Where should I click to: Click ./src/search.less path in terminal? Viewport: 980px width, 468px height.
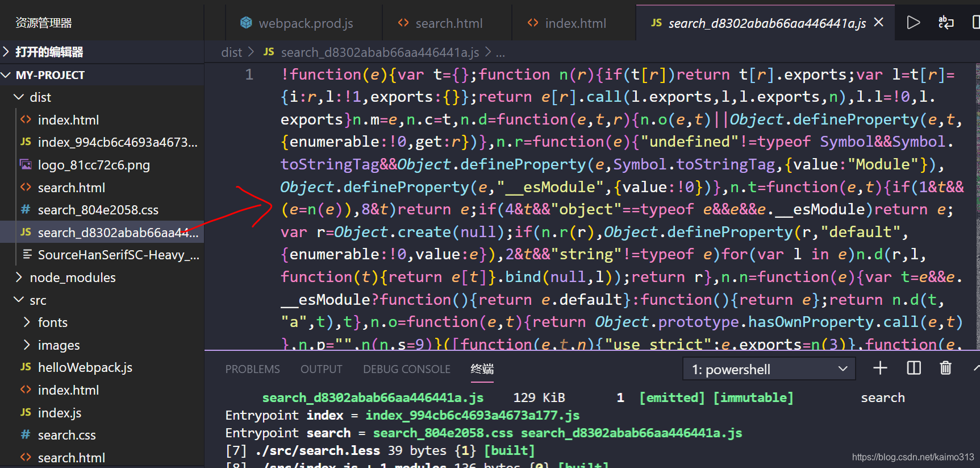318,450
